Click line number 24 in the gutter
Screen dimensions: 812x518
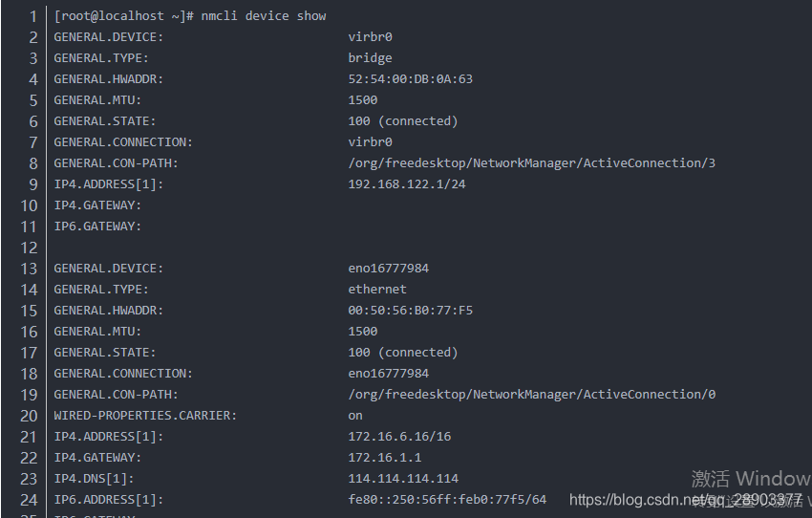[29, 500]
